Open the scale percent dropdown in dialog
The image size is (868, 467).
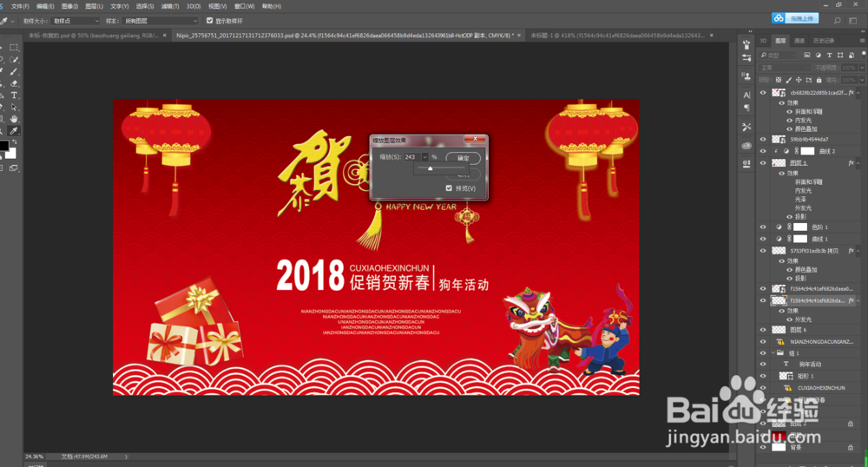coord(424,157)
